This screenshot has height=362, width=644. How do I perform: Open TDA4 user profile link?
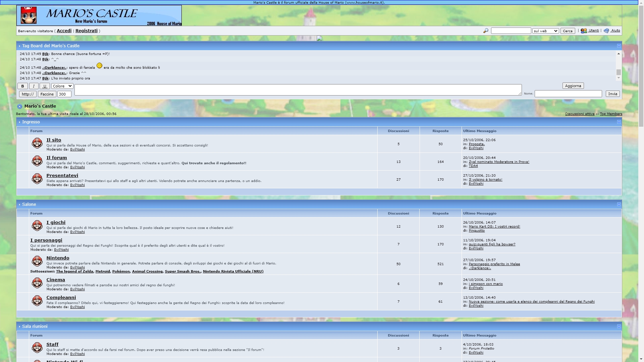pyautogui.click(x=473, y=166)
